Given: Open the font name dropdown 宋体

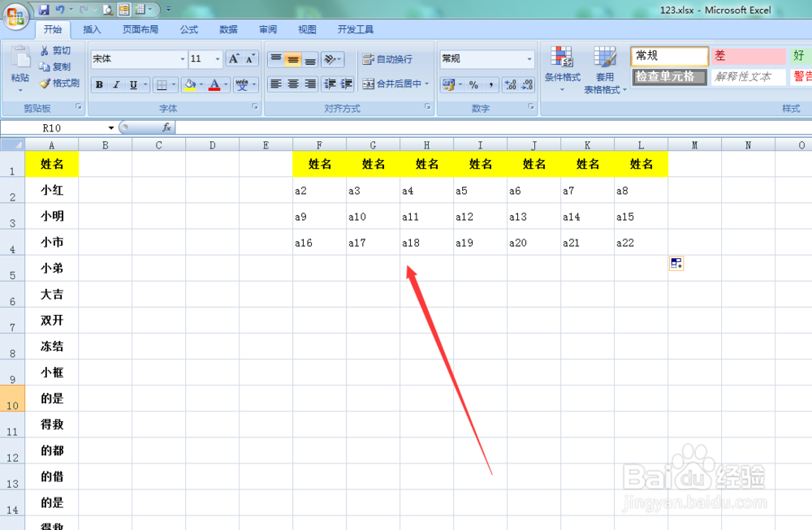Looking at the screenshot, I should [x=183, y=59].
